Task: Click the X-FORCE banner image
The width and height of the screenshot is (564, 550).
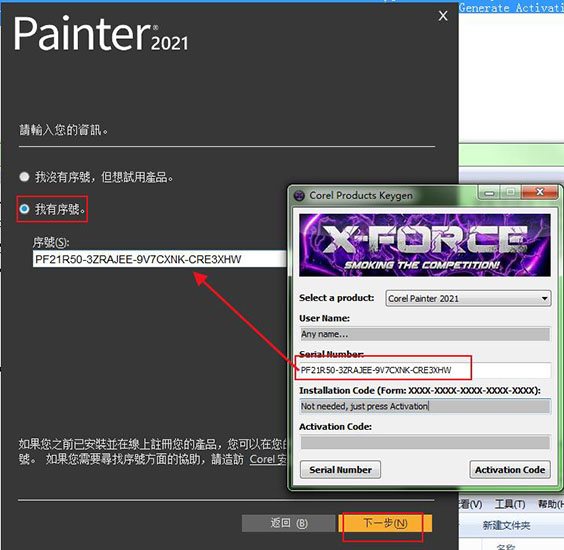Action: tap(425, 245)
